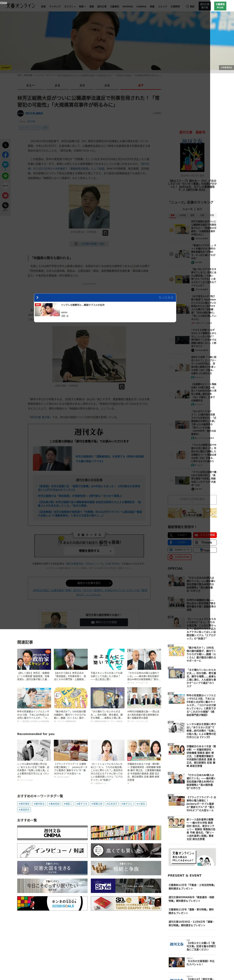Save article to Pocket icon
The image size is (234, 980).
point(5,196)
